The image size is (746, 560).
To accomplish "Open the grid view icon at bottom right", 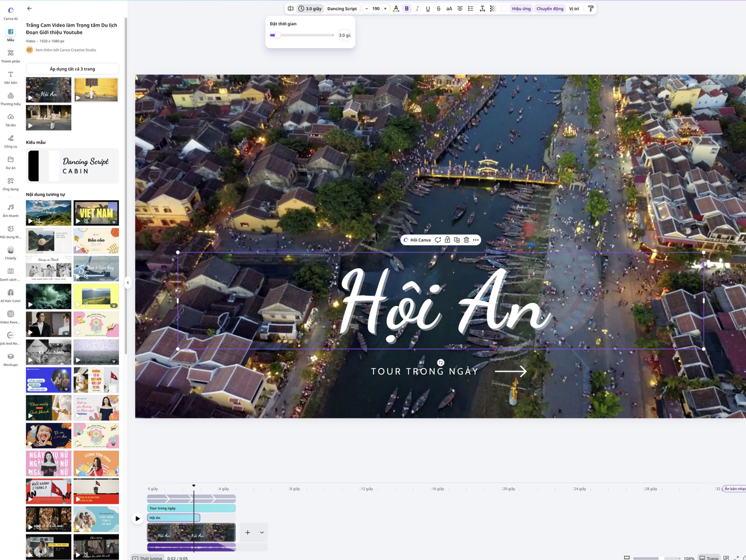I will click(x=726, y=558).
